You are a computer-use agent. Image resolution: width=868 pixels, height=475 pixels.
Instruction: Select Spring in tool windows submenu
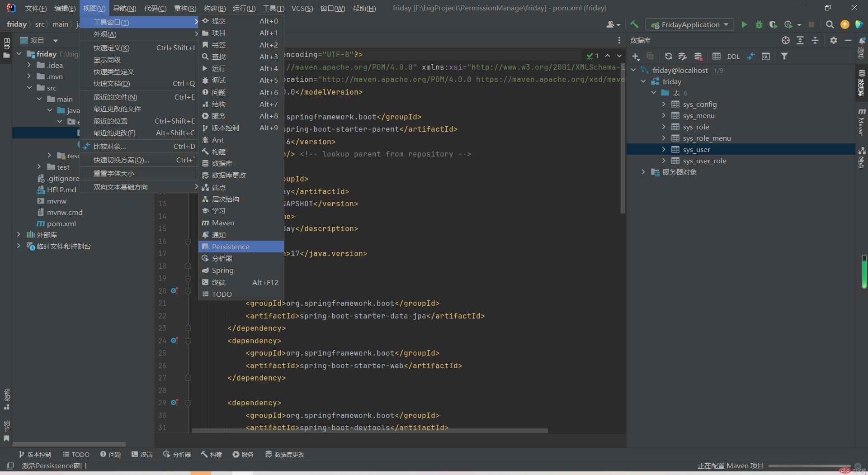pyautogui.click(x=241, y=270)
